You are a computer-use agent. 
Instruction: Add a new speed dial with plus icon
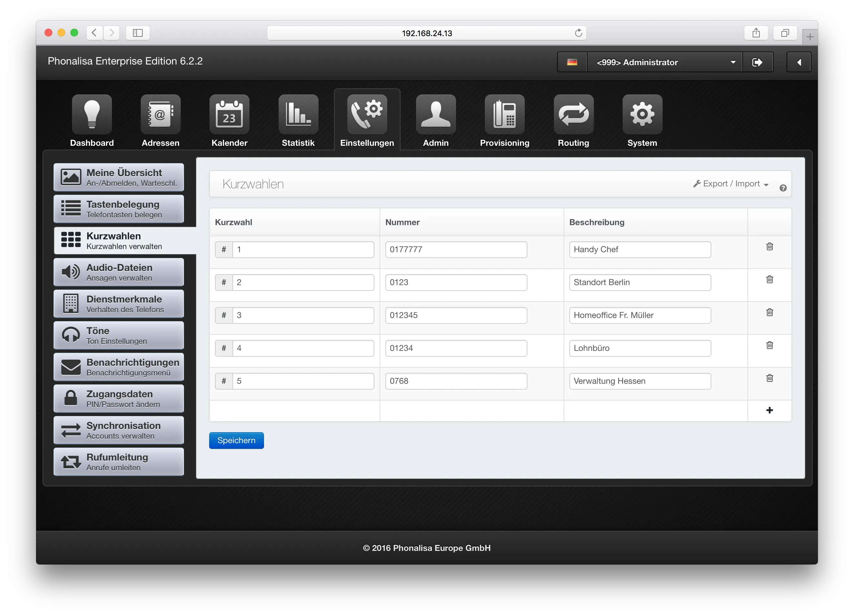point(770,410)
